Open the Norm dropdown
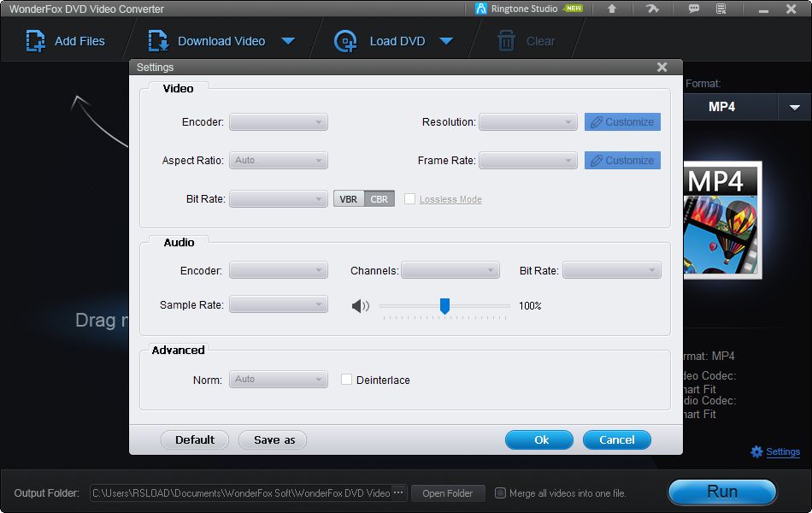Viewport: 812px width, 513px height. click(279, 380)
